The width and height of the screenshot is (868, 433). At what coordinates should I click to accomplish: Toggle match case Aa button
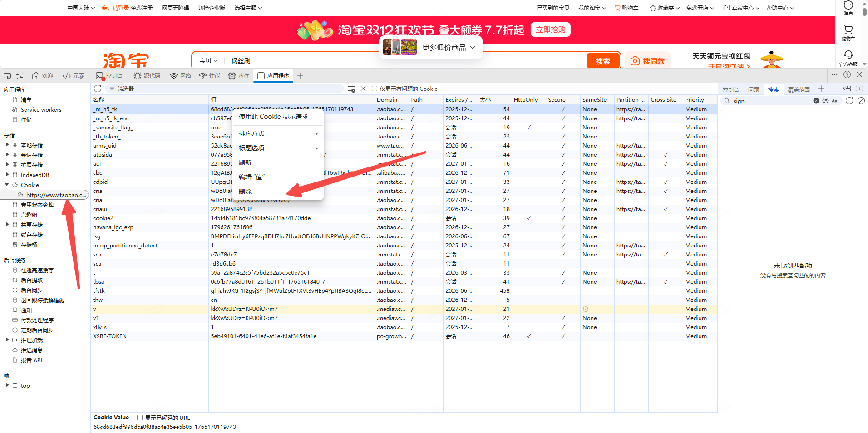(x=834, y=101)
